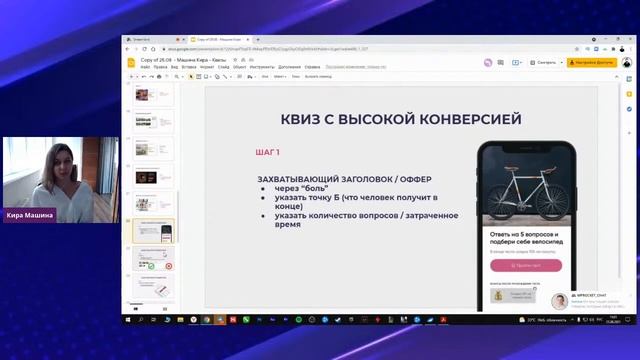Click the undo arrow in the toolbar
Viewport: 640px width, 360px height.
pos(144,77)
